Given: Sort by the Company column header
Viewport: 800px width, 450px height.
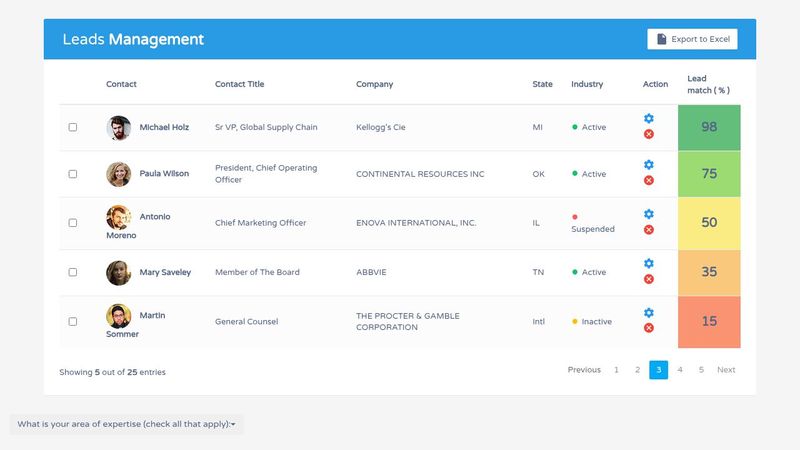Looking at the screenshot, I should [374, 84].
